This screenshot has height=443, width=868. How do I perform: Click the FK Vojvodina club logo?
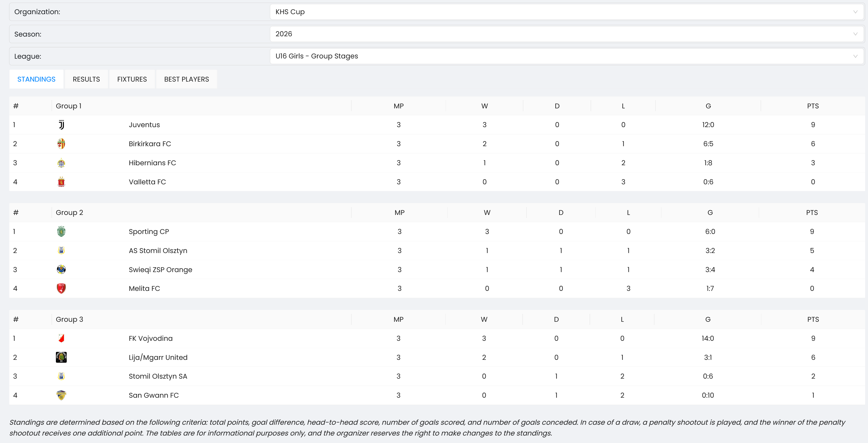click(61, 338)
